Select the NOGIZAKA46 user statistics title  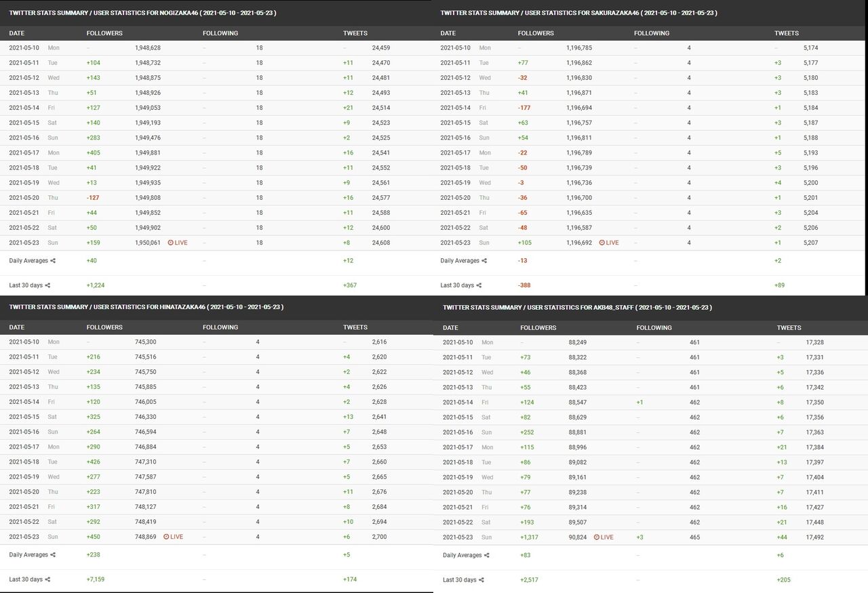142,13
